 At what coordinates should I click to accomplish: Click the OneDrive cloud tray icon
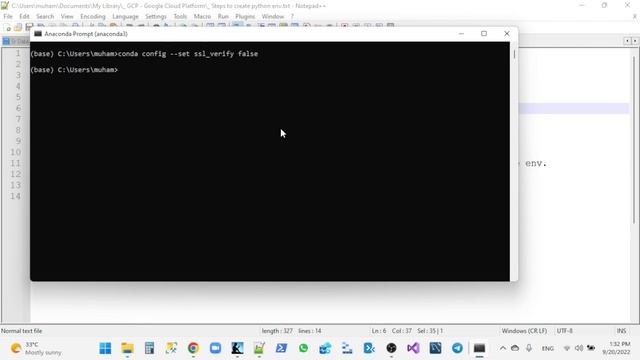[x=515, y=348]
